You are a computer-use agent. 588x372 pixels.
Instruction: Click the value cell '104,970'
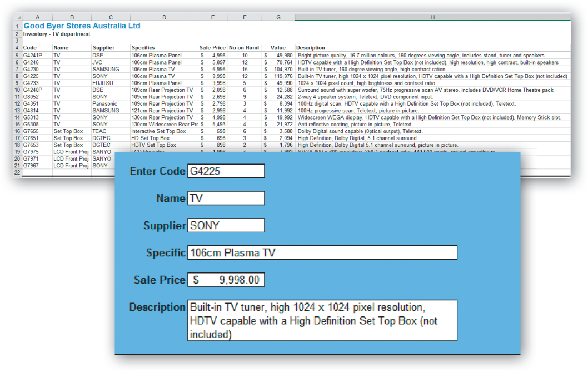click(x=278, y=70)
